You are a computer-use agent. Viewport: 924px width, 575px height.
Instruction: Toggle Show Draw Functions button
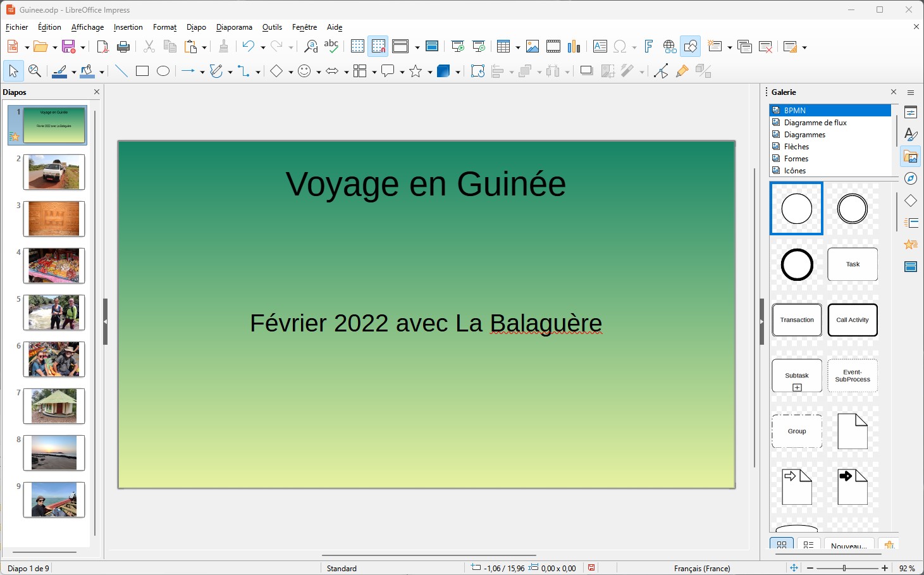691,47
